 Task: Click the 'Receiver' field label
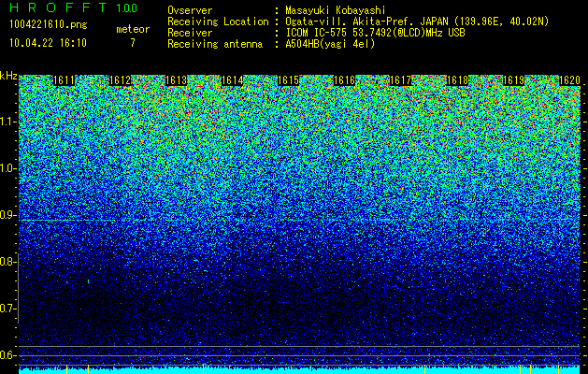click(190, 33)
